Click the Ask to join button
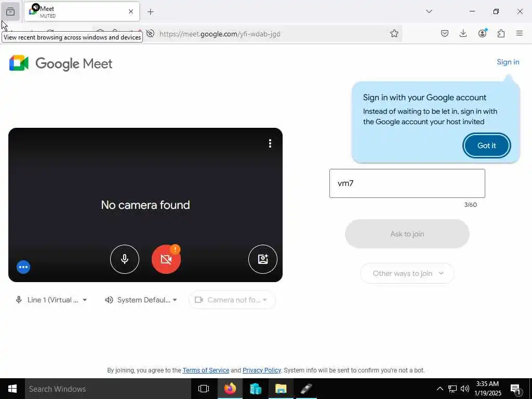This screenshot has height=399, width=532. pos(407,234)
